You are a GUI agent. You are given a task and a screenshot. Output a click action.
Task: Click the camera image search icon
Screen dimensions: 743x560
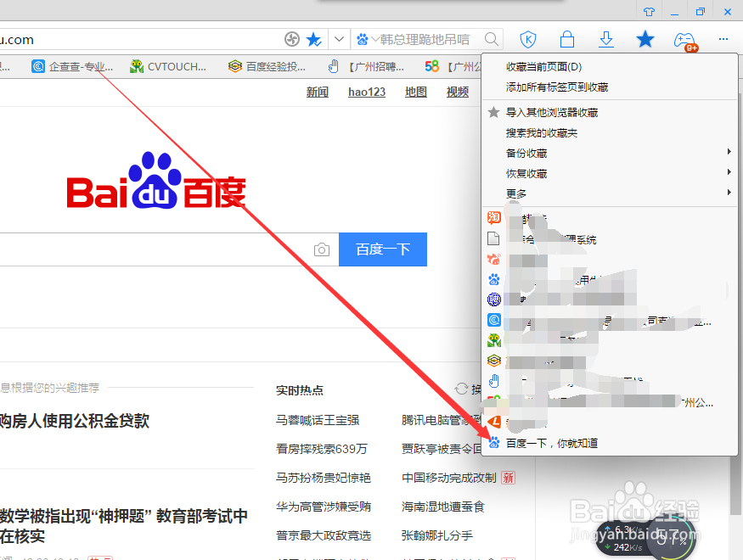pyautogui.click(x=322, y=249)
